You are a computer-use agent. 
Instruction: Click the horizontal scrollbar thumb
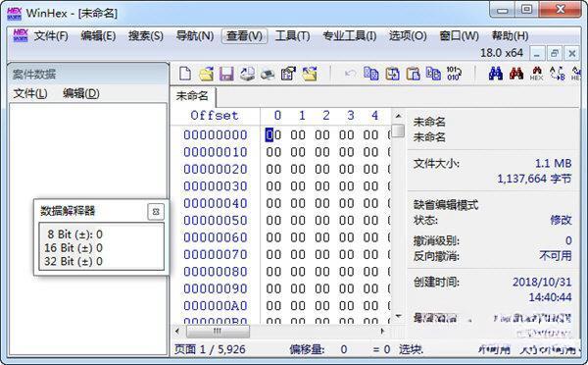pyautogui.click(x=218, y=332)
